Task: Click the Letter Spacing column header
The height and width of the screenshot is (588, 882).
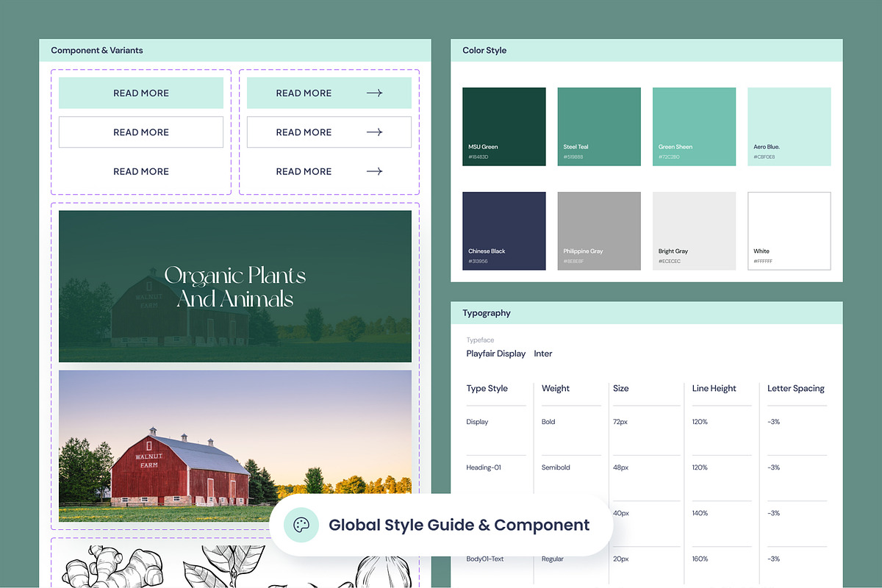Action: pos(796,388)
